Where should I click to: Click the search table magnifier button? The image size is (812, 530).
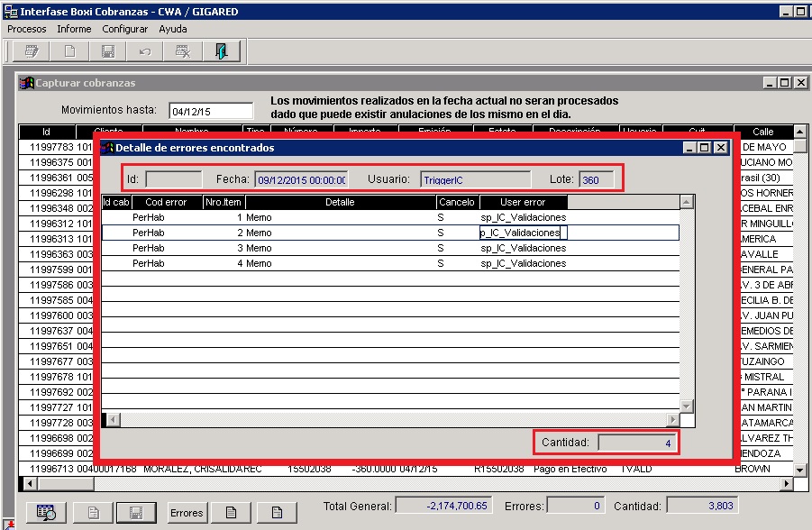[x=45, y=513]
